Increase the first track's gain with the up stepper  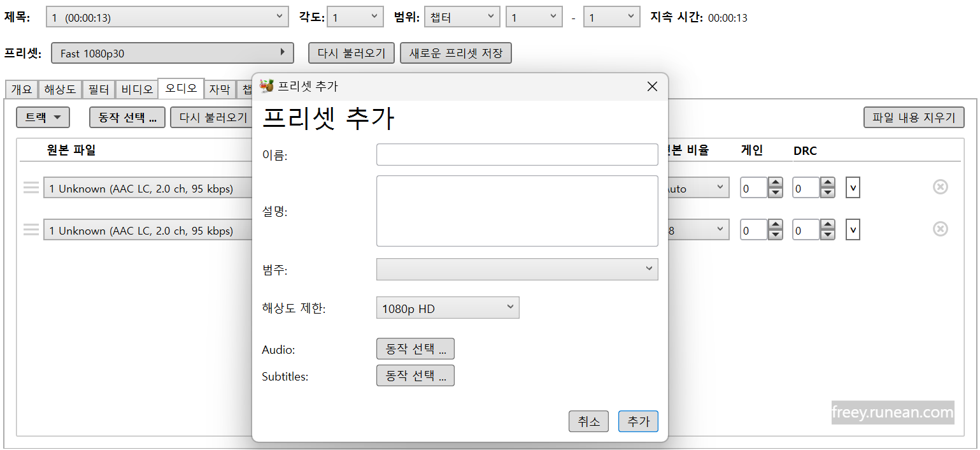click(775, 184)
